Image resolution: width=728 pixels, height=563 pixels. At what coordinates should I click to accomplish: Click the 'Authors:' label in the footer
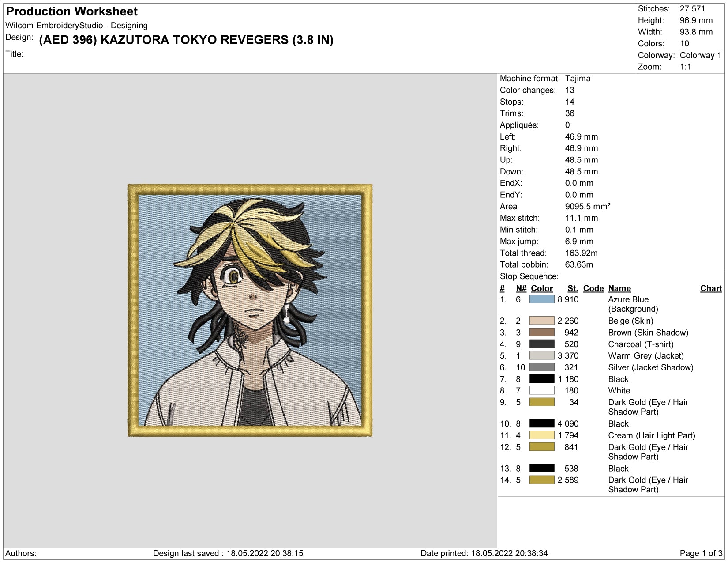point(21,554)
